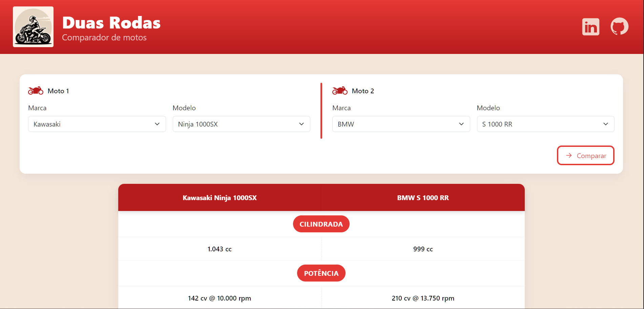Click the arrow icon inside Comparar button
This screenshot has width=644, height=309.
pyautogui.click(x=568, y=155)
